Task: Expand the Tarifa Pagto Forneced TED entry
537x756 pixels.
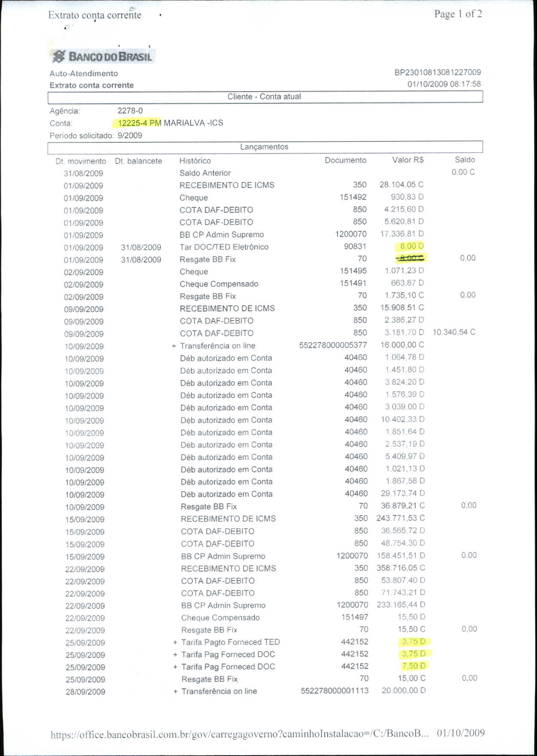Action: point(175,643)
